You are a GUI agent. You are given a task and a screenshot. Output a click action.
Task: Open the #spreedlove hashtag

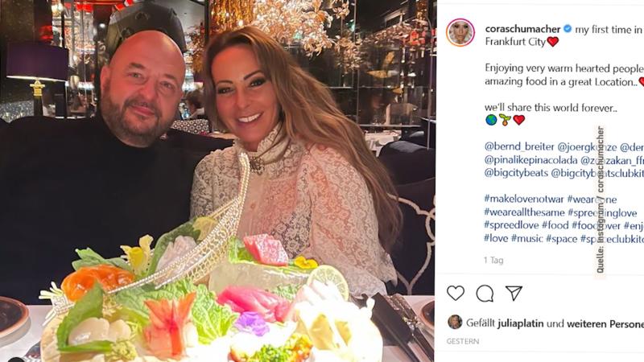tap(511, 225)
